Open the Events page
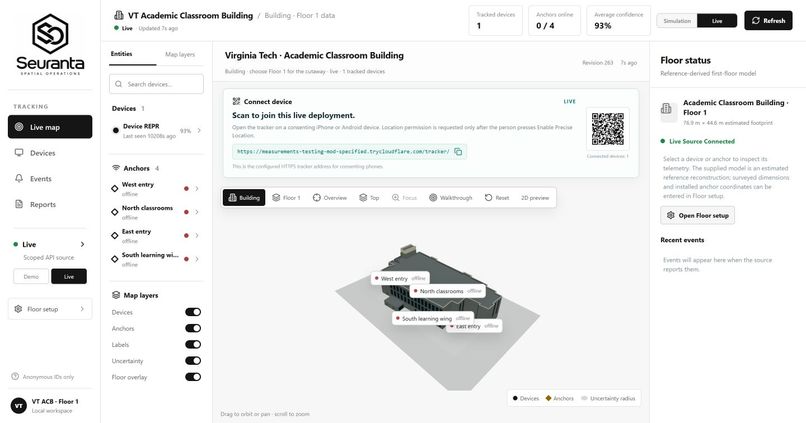The width and height of the screenshot is (806, 423). 50,178
